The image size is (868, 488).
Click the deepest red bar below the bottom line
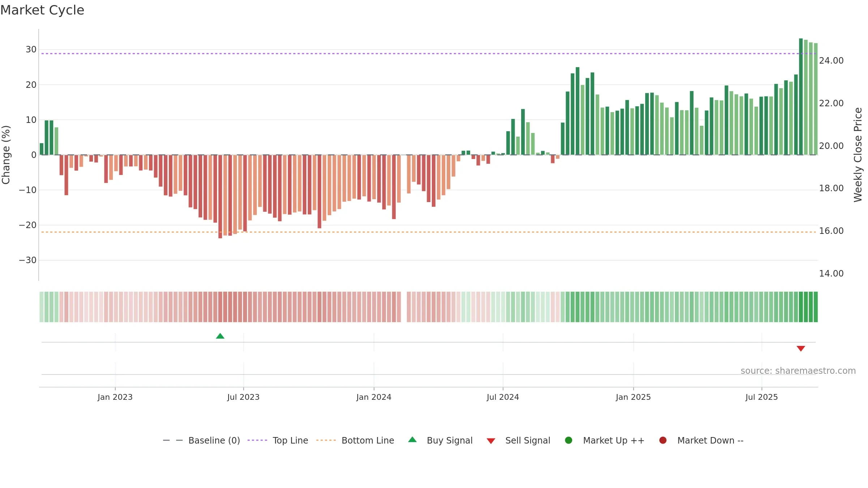pyautogui.click(x=220, y=197)
